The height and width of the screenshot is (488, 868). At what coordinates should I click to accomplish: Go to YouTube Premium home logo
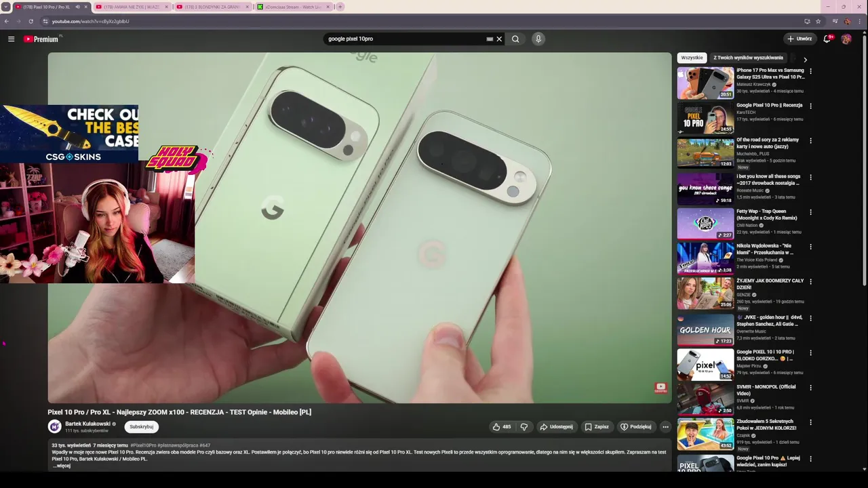pos(42,39)
